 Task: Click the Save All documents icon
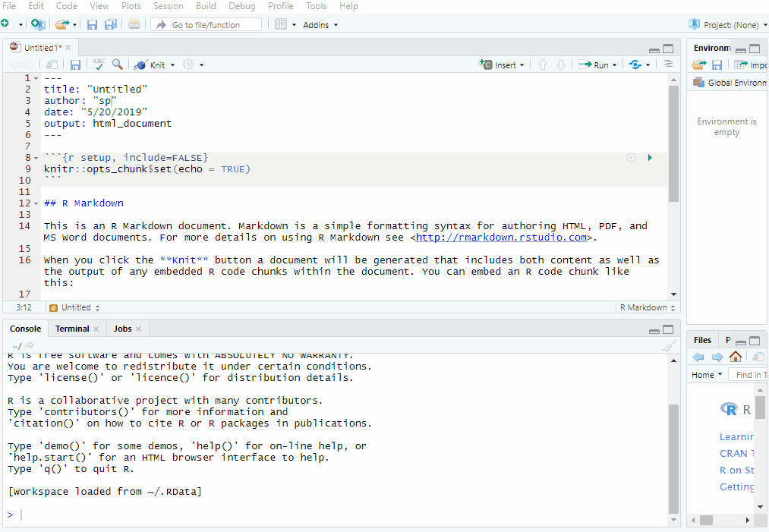tap(111, 24)
